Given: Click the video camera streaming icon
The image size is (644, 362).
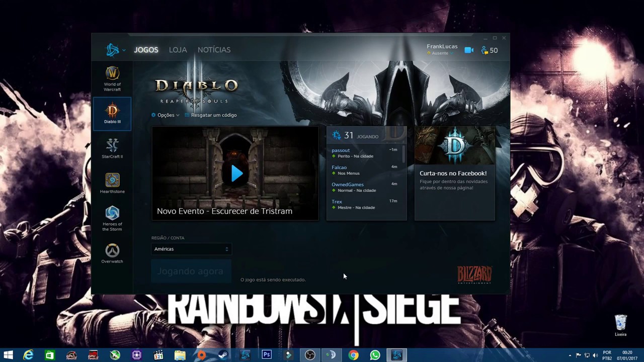Looking at the screenshot, I should pos(469,50).
